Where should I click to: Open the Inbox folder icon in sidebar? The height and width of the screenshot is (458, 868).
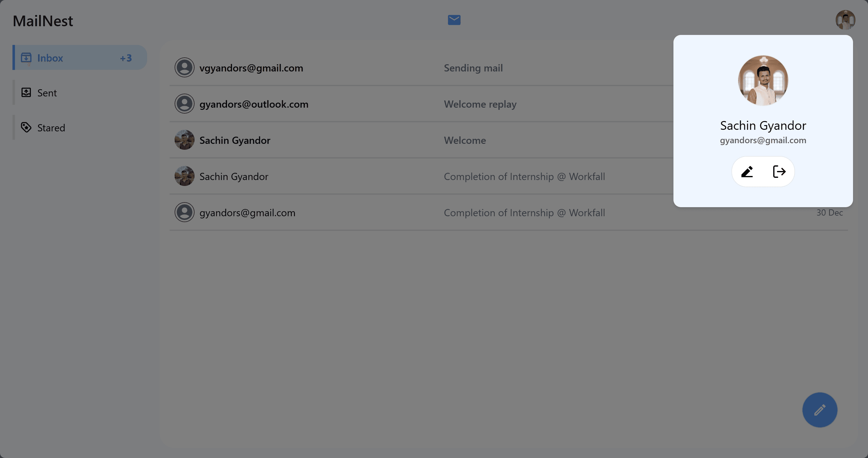point(26,58)
